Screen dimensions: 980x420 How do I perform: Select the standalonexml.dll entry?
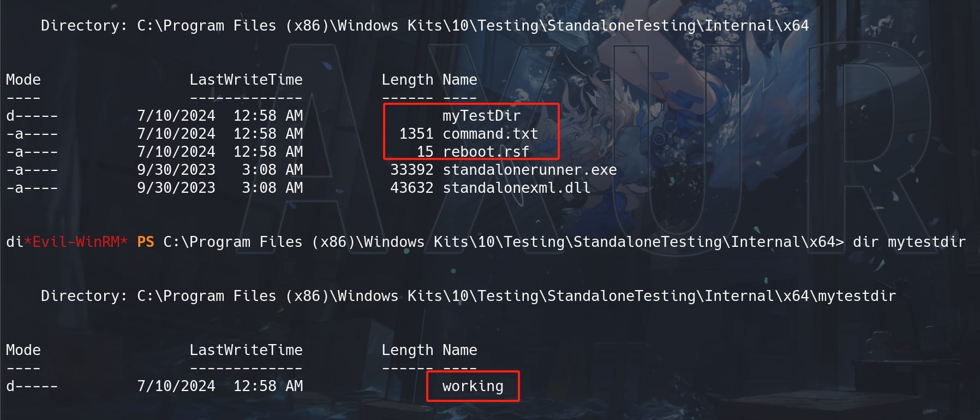(516, 188)
